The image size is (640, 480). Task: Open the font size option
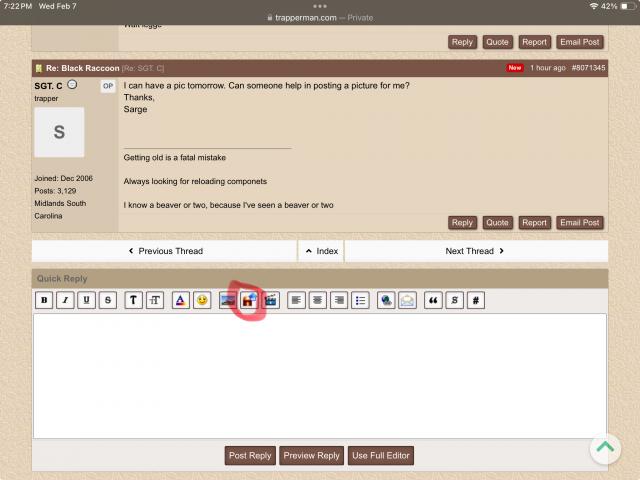click(x=155, y=300)
